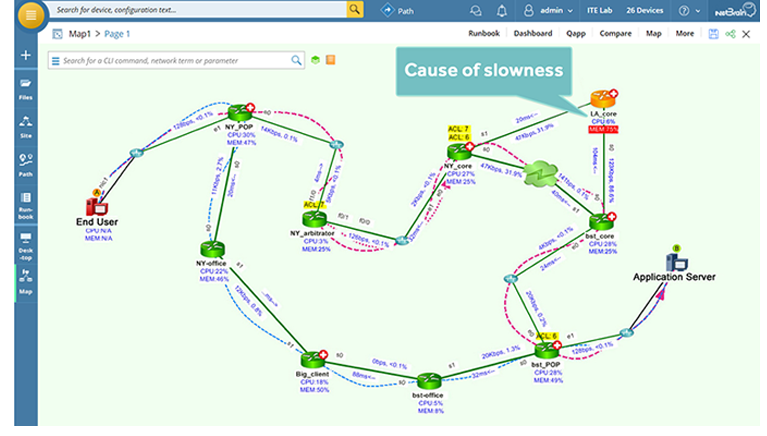
Task: Open the Qapp menu
Action: [x=576, y=33]
